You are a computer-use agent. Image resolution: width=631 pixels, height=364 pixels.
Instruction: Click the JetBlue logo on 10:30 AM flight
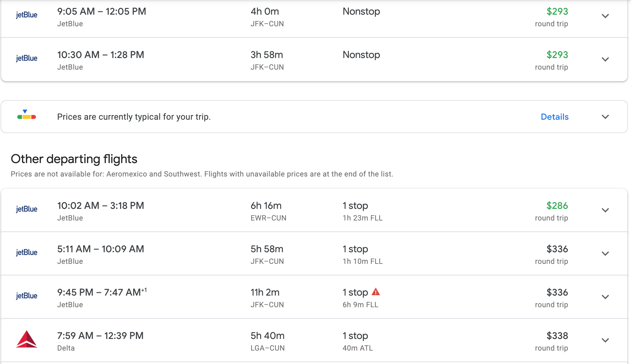pos(27,58)
